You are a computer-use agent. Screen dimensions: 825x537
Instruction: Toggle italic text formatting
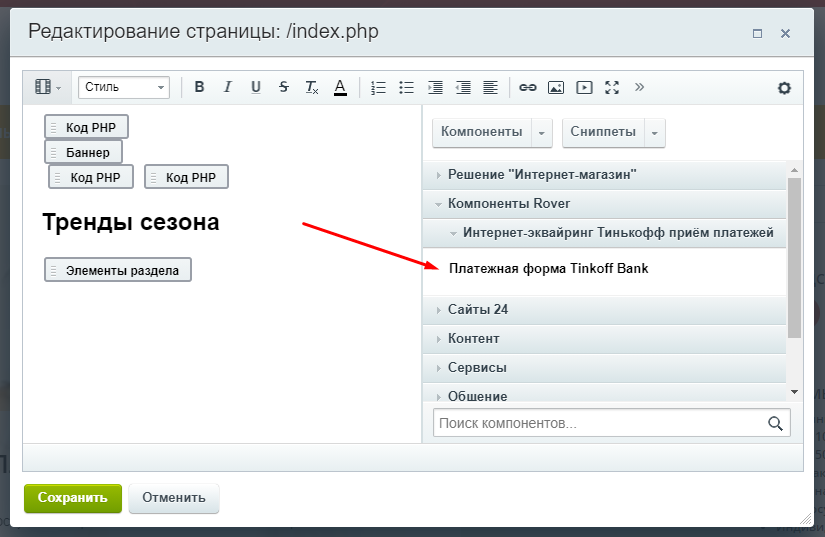point(227,87)
